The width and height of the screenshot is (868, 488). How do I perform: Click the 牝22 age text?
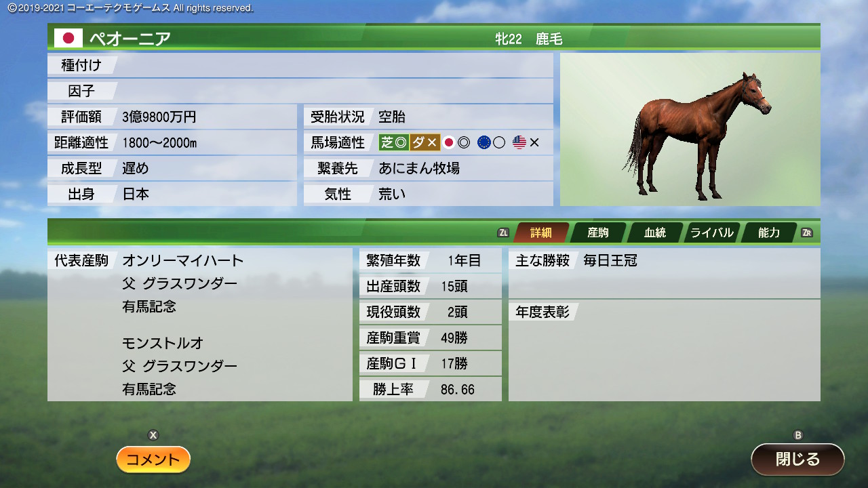coord(508,39)
